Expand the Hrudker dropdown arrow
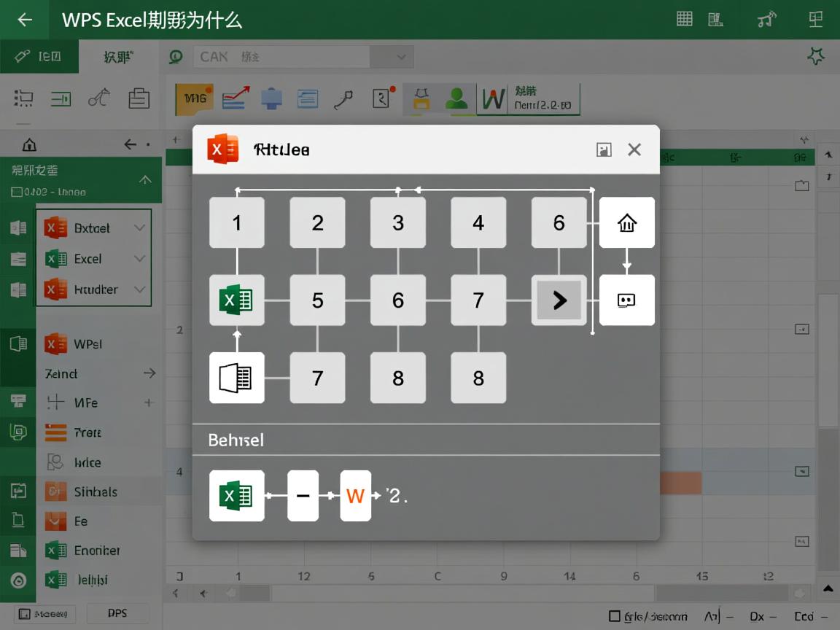 [140, 289]
